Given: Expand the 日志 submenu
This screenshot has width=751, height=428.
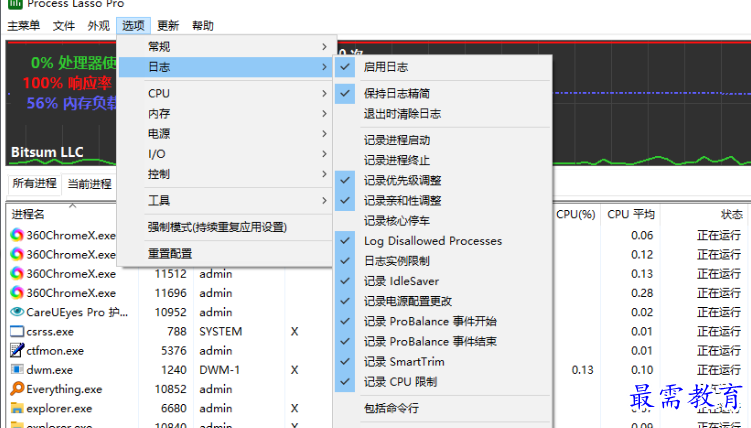Looking at the screenshot, I should (x=225, y=67).
